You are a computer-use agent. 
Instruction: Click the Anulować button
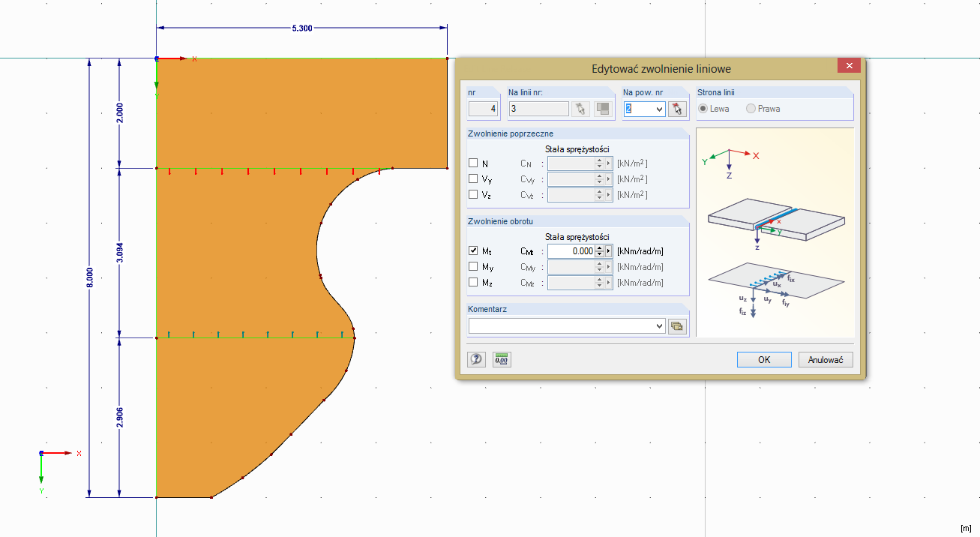coord(826,359)
